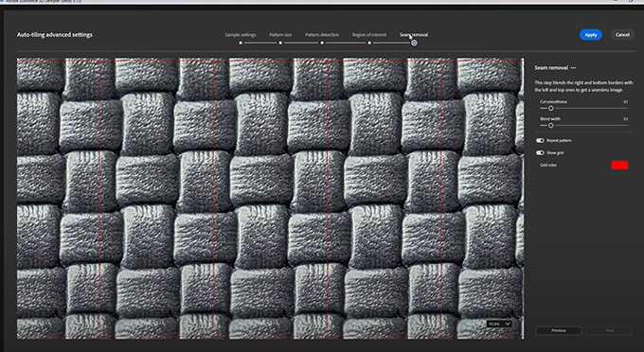Toggle the Show grid switch
644x352 pixels.
540,152
